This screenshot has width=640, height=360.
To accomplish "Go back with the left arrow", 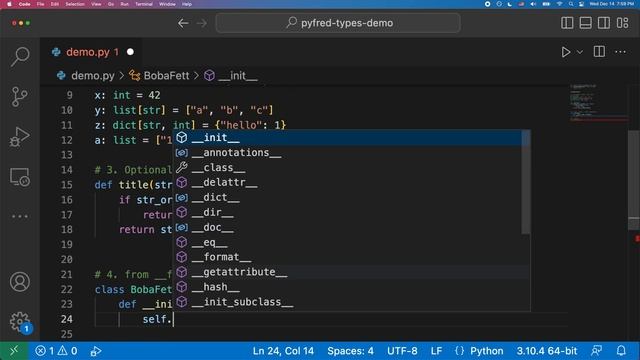I will pos(183,23).
